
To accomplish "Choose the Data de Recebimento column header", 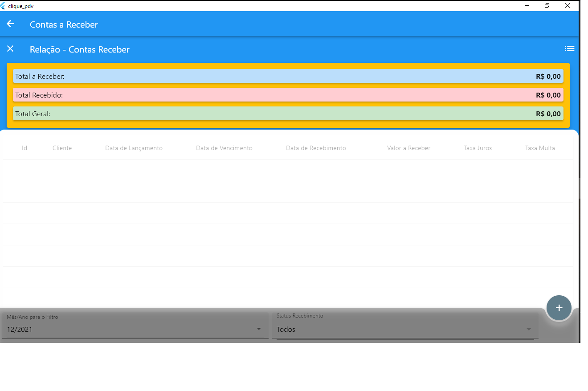I will click(x=316, y=148).
